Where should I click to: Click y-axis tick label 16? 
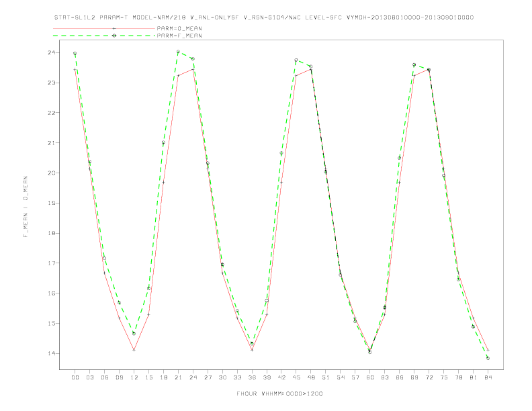[x=52, y=293]
